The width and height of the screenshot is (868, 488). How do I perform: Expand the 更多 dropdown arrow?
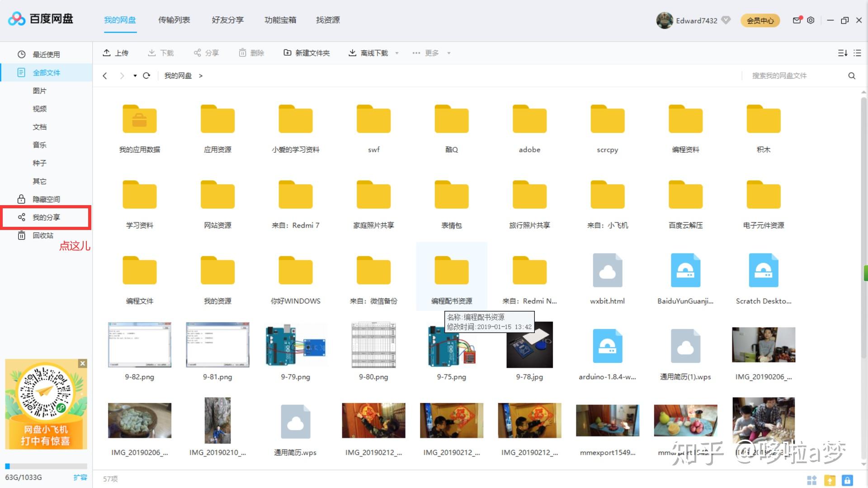click(449, 53)
